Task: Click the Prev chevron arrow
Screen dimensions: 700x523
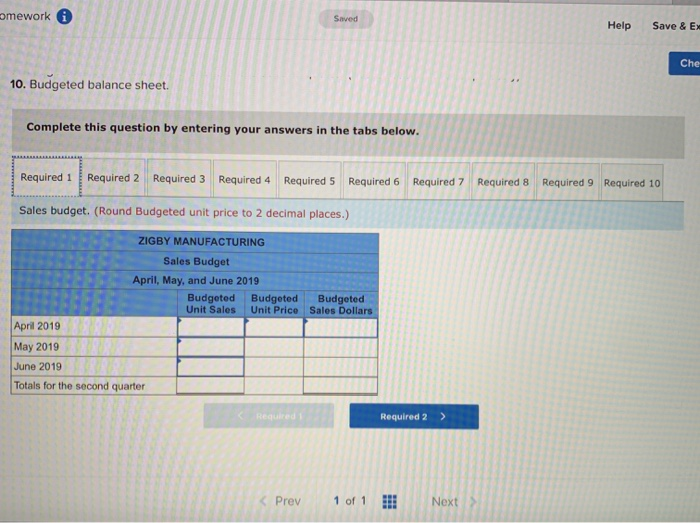Action: [x=263, y=501]
